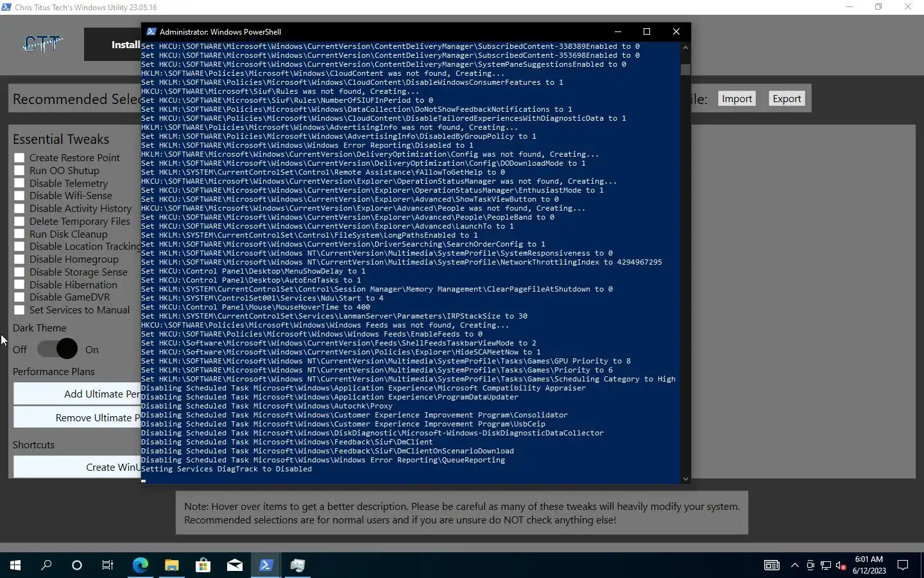Open the notification action center
This screenshot has width=924, height=578.
click(x=903, y=565)
